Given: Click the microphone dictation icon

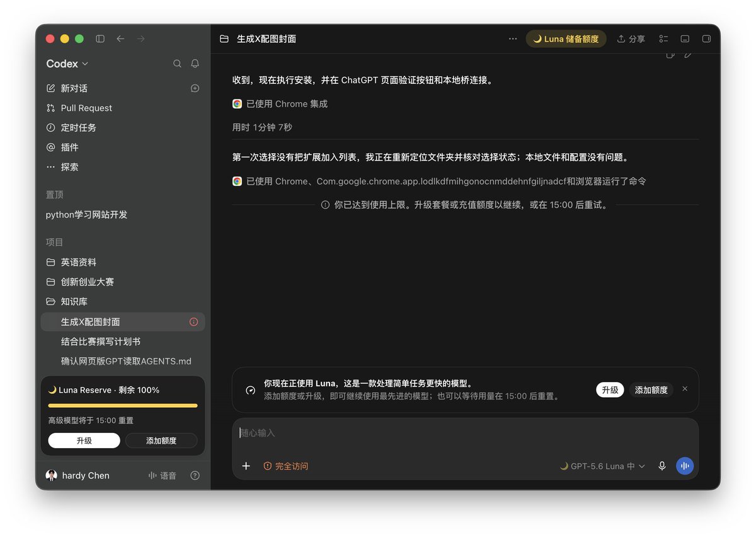Looking at the screenshot, I should pyautogui.click(x=662, y=466).
